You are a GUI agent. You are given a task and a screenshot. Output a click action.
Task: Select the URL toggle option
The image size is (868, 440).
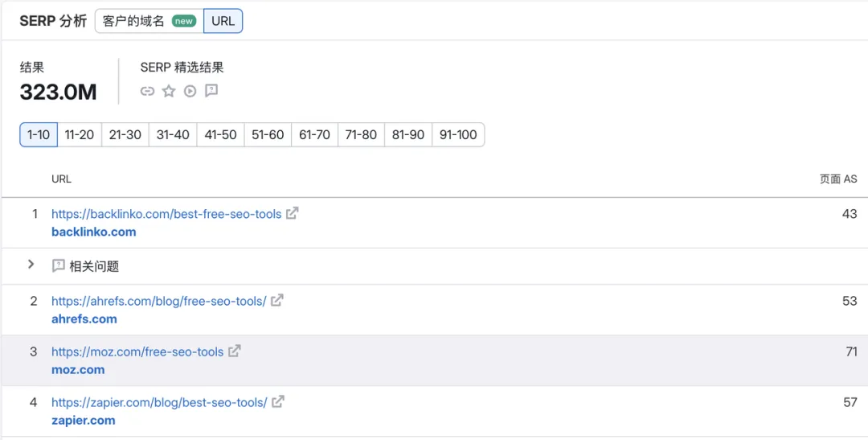[223, 21]
